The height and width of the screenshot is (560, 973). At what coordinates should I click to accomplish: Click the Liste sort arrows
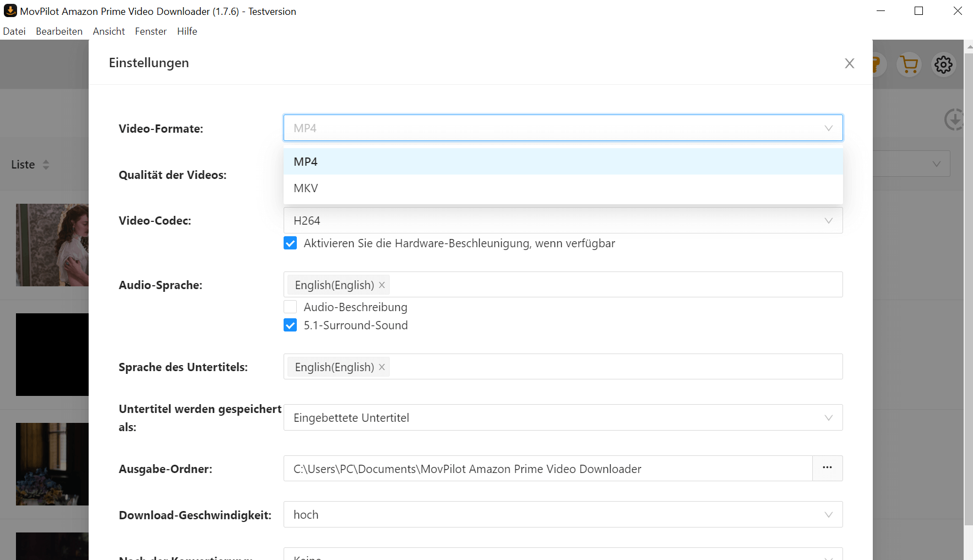[x=46, y=165]
